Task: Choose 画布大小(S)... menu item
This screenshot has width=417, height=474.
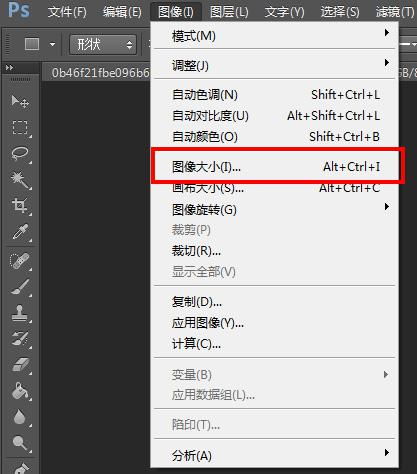Action: 274,188
